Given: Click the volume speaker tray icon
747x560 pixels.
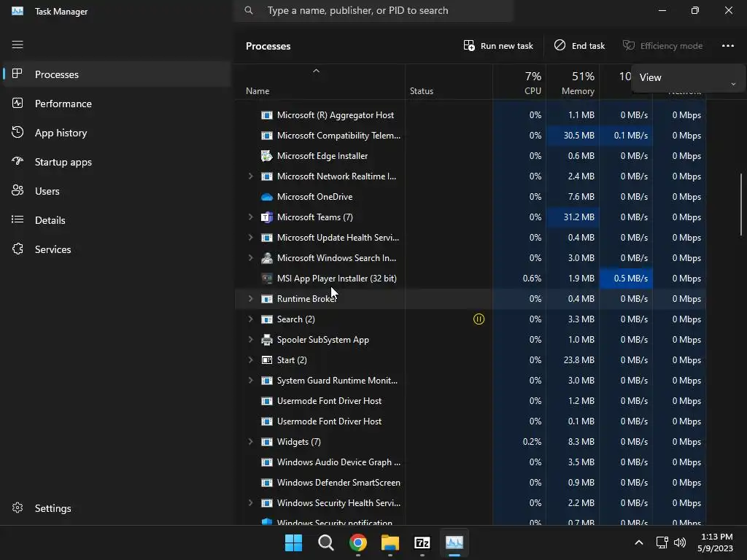Looking at the screenshot, I should tap(681, 542).
